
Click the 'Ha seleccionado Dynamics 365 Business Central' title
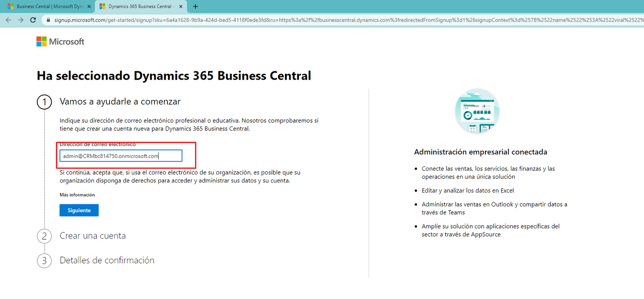[x=174, y=76]
